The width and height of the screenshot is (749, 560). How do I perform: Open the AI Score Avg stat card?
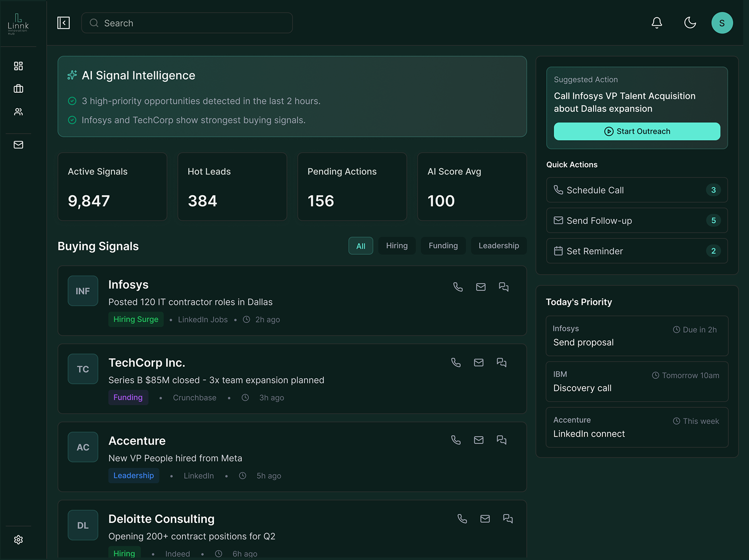click(472, 187)
